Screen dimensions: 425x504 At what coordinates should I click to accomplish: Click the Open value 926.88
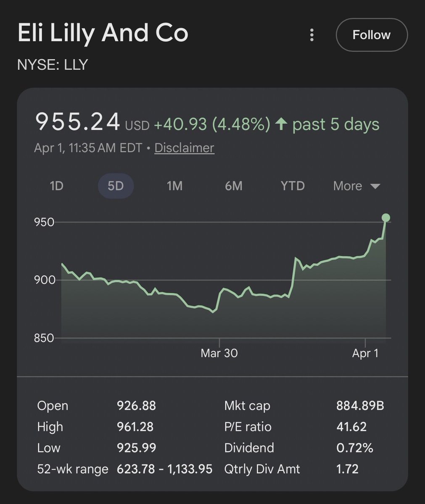coord(136,406)
